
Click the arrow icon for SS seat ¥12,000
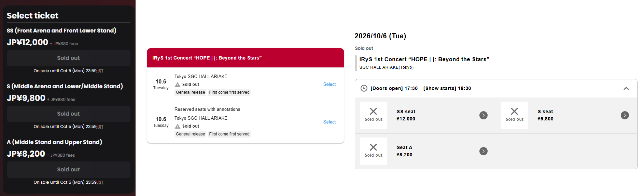[x=483, y=115]
